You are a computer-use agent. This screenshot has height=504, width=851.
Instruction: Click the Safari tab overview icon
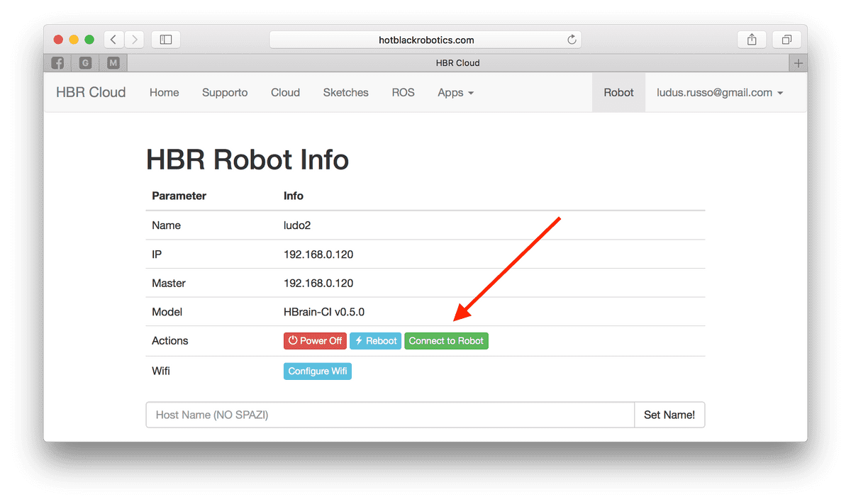[x=786, y=40]
